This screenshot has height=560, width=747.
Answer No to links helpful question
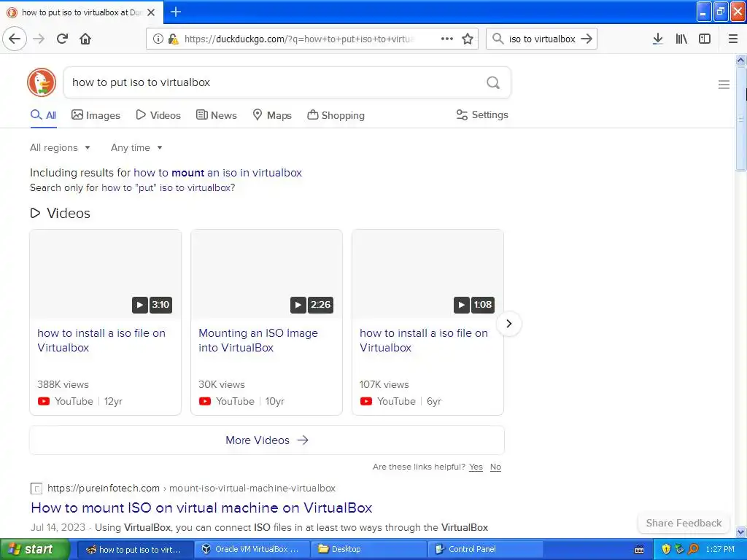click(x=495, y=467)
